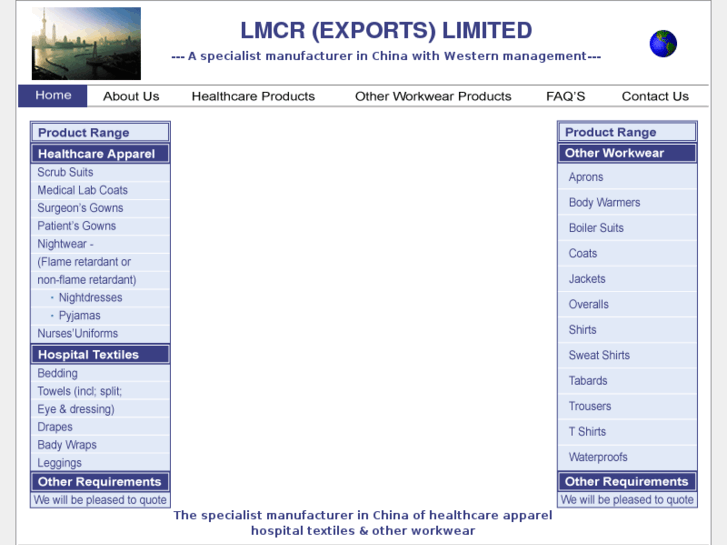Click flame retardant note in Nightwear
727x545 pixels.
pyautogui.click(x=87, y=271)
